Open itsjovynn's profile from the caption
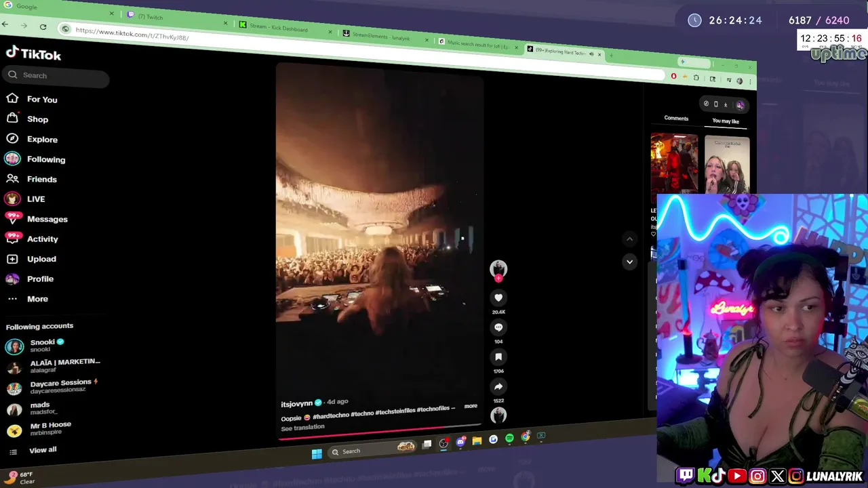Viewport: 868px width, 488px height. 296,404
